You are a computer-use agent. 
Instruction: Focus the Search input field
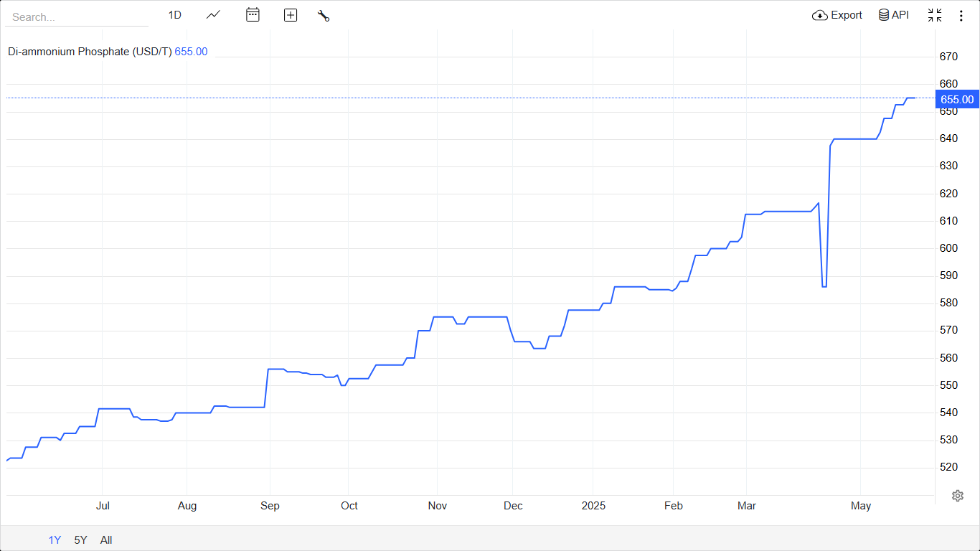point(77,17)
